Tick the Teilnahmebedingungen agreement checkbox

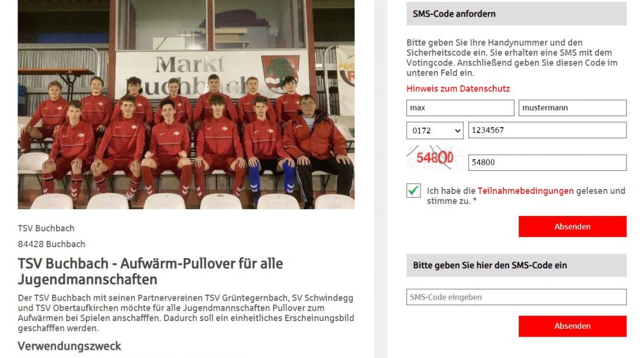click(x=413, y=191)
